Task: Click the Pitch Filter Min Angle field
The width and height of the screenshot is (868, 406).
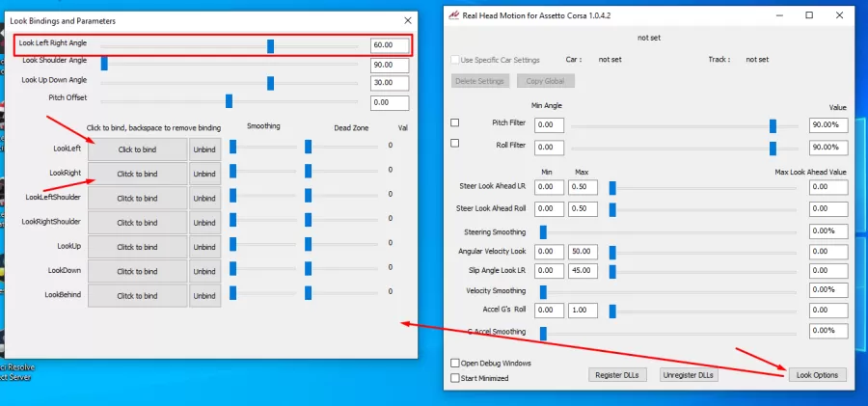Action: tap(549, 125)
